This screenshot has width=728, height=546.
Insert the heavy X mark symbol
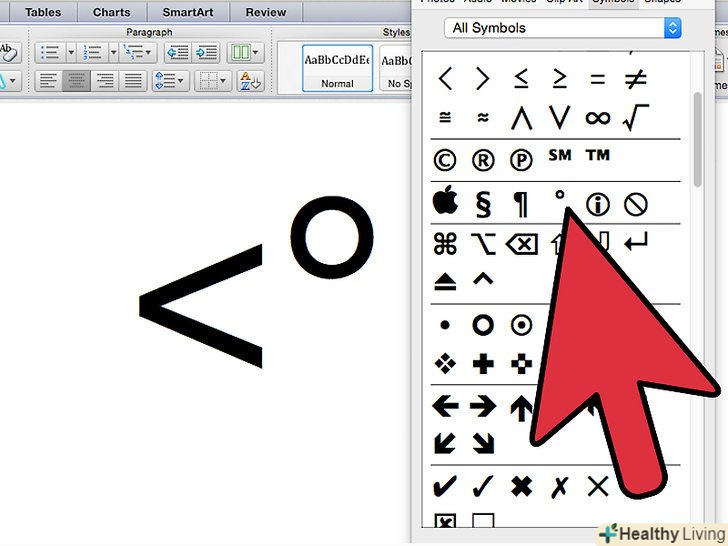click(521, 487)
